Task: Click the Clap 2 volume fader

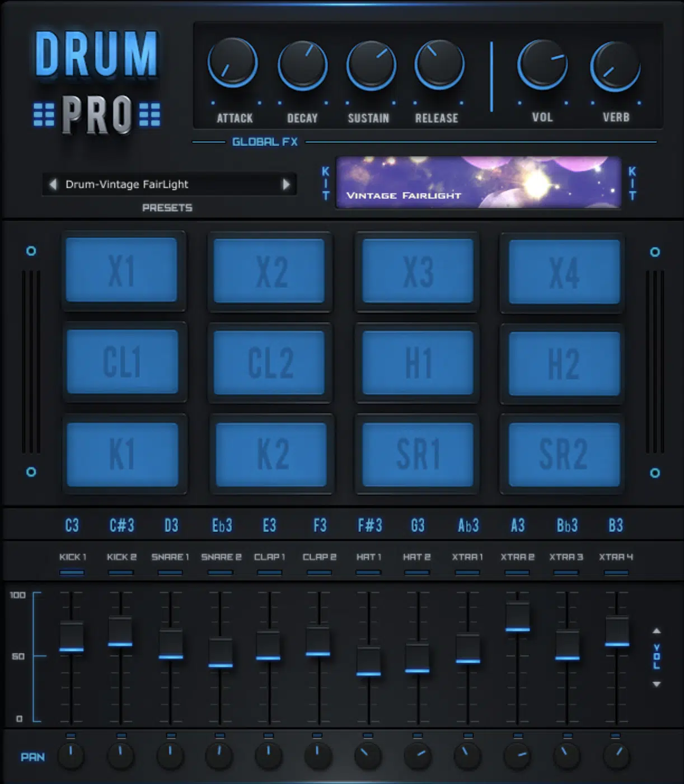Action: tap(318, 641)
